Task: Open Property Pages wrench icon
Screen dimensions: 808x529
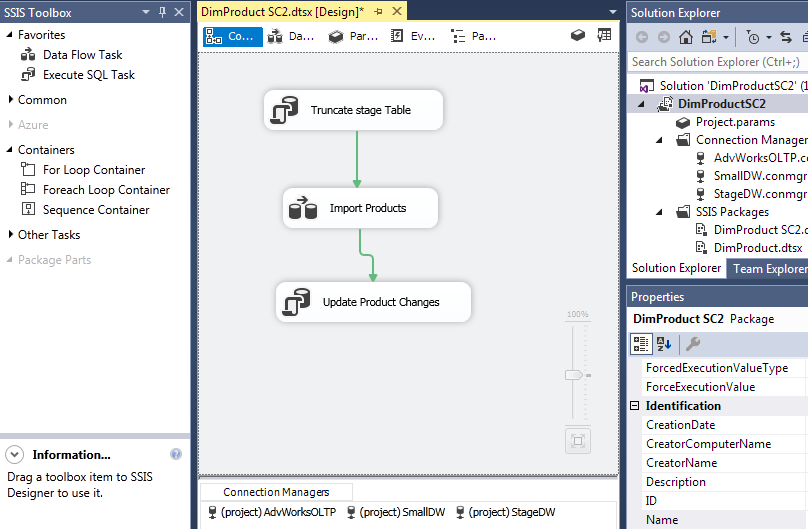Action: [693, 344]
